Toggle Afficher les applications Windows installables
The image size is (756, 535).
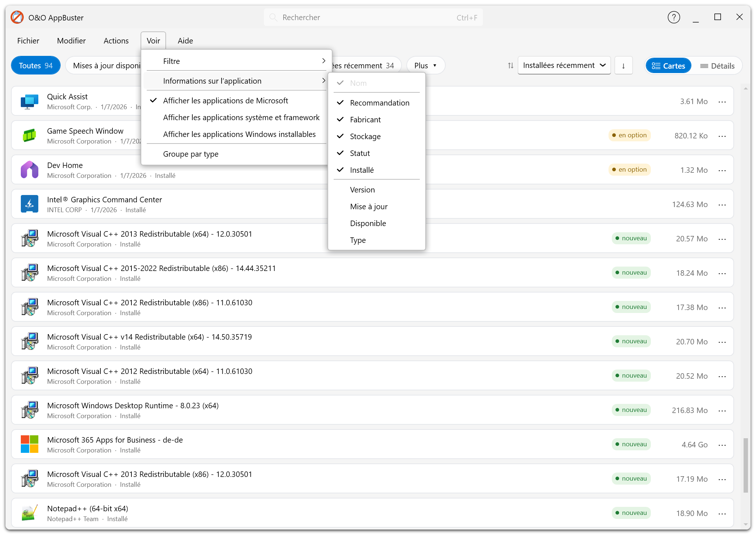[x=237, y=134]
